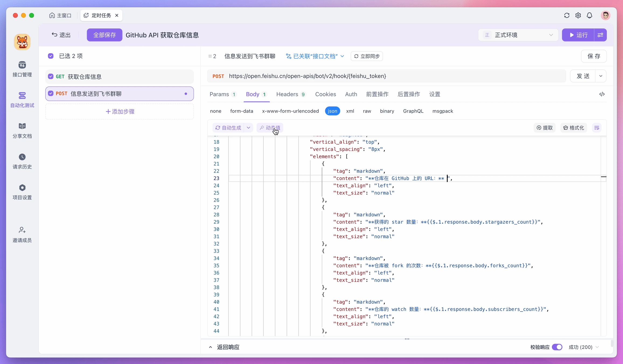Click the 主窗口 home tab
The width and height of the screenshot is (623, 364).
click(x=60, y=15)
